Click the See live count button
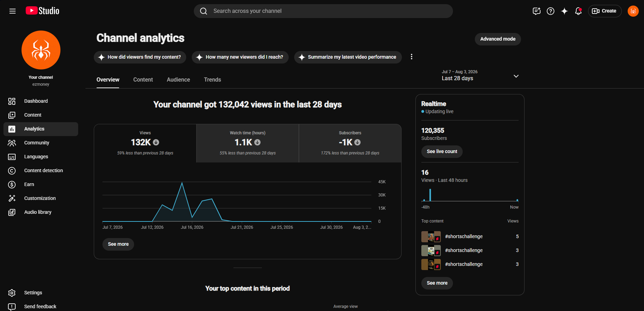The width and height of the screenshot is (644, 311). (442, 152)
